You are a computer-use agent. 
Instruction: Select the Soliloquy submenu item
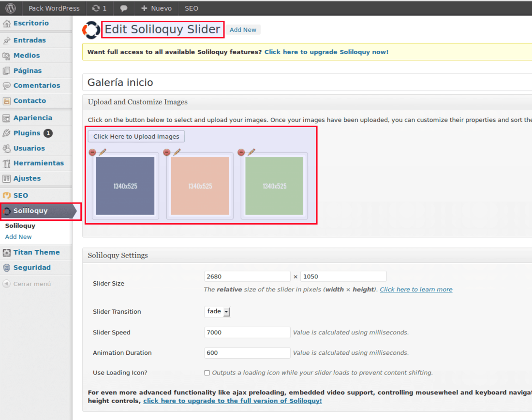click(20, 226)
